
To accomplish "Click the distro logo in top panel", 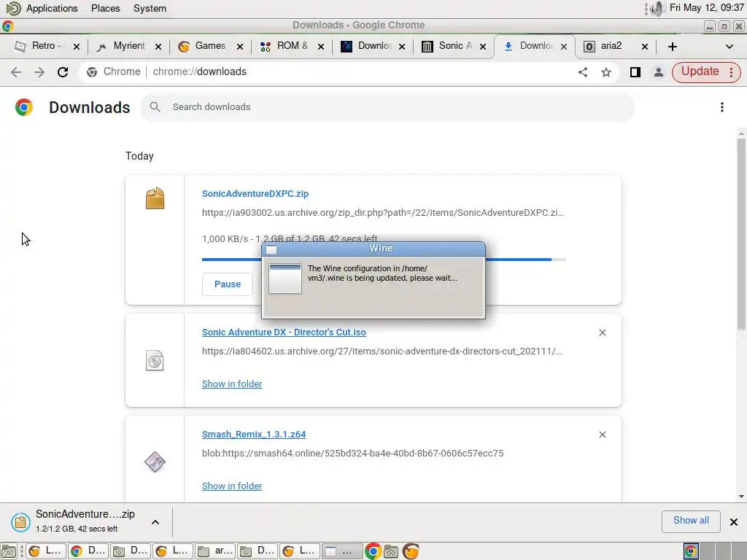I will pyautogui.click(x=13, y=8).
